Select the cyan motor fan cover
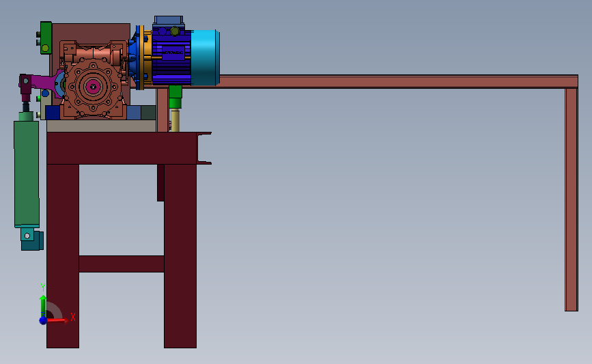The height and width of the screenshot is (364, 592). point(206,58)
